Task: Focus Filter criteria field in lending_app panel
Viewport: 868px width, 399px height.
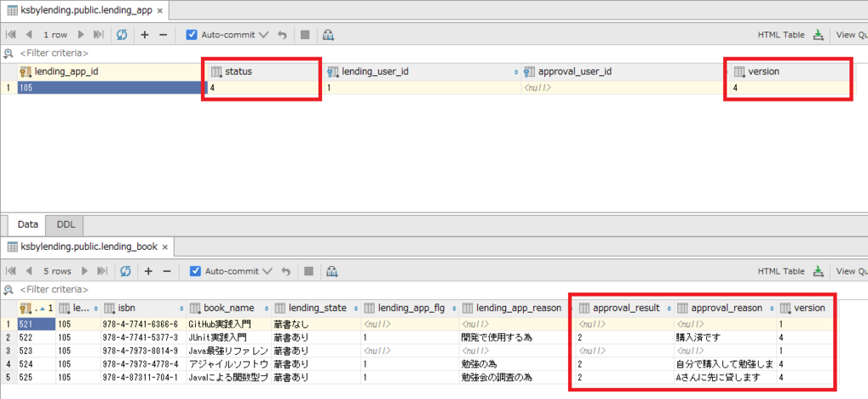Action: 53,53
